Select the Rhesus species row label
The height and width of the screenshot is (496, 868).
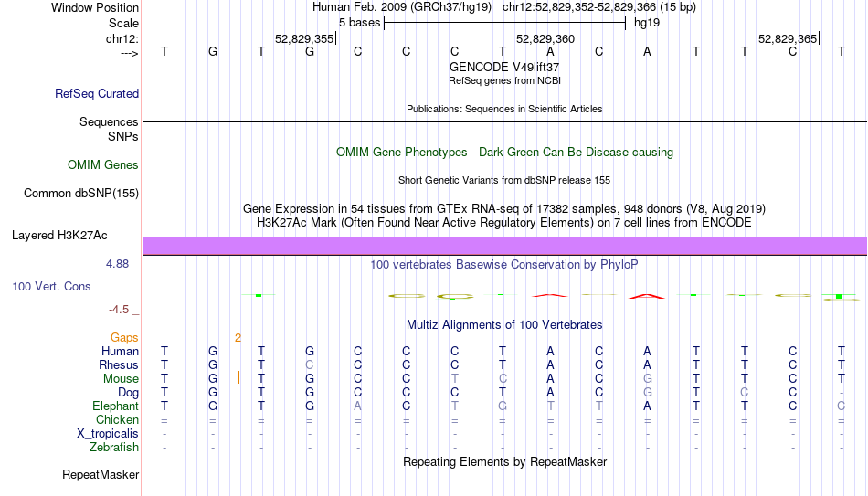click(119, 365)
